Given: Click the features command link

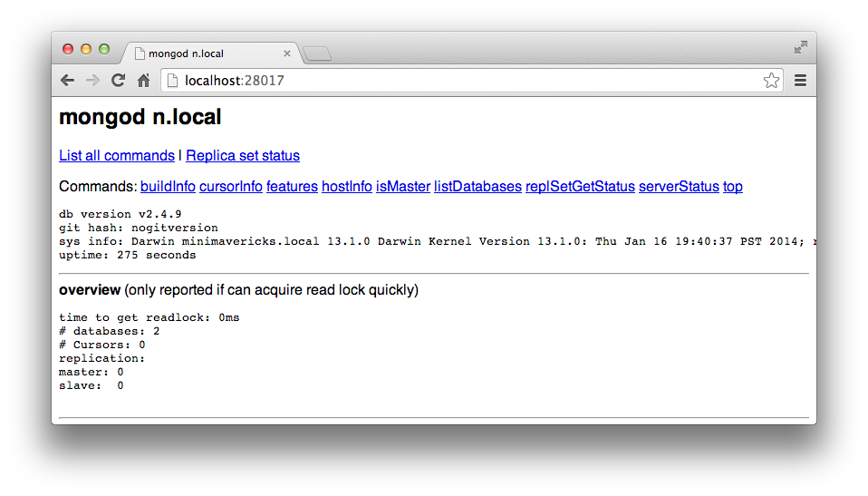Looking at the screenshot, I should click(x=292, y=187).
